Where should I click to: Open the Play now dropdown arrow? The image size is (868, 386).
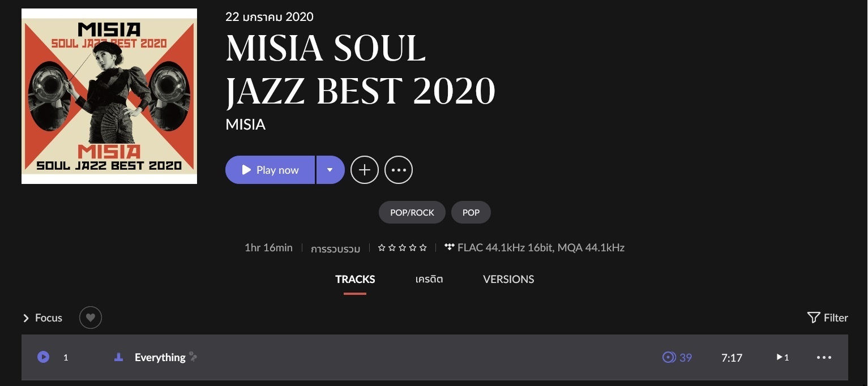(330, 170)
